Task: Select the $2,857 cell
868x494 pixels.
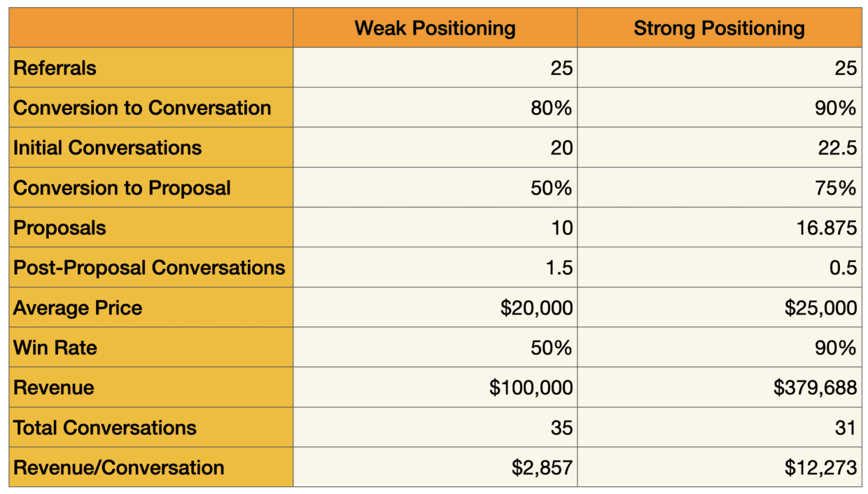Action: (x=435, y=467)
